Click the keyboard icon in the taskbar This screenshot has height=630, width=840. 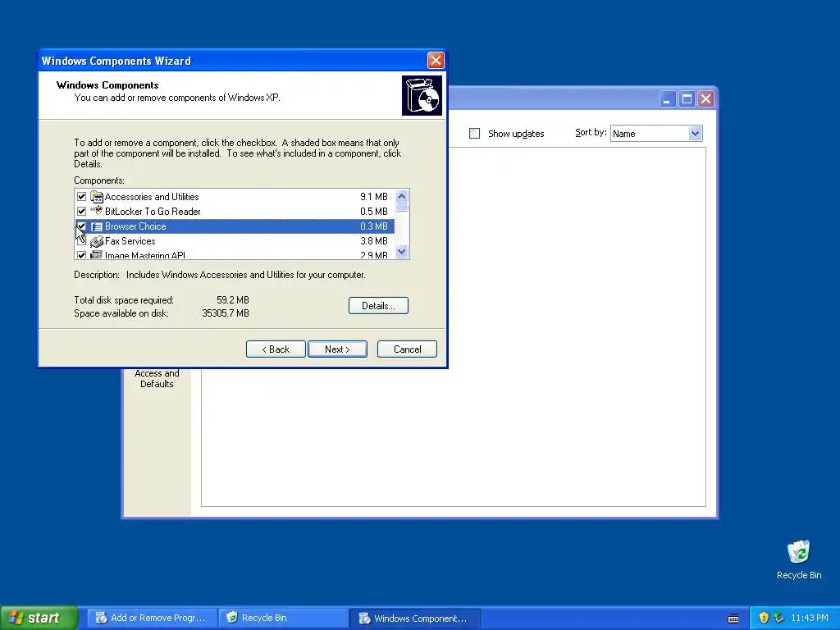tap(733, 619)
